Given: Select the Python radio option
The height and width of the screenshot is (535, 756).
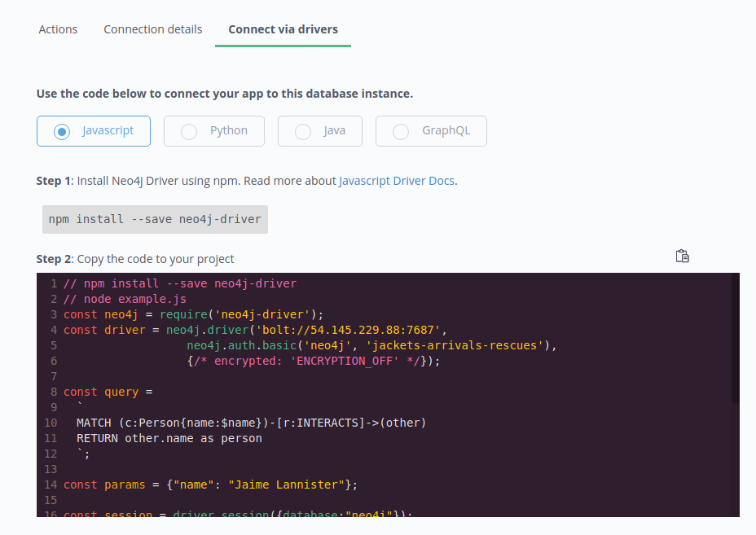Looking at the screenshot, I should coord(214,131).
